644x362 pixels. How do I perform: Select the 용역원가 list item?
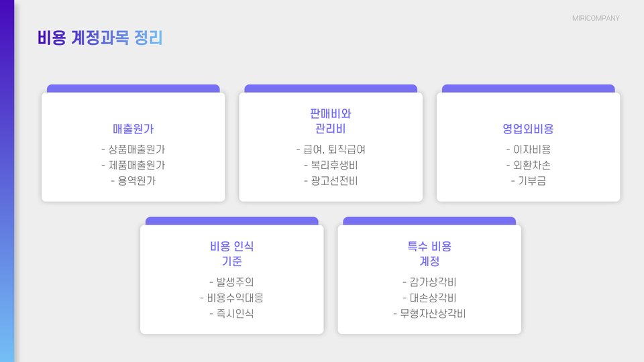tap(133, 180)
